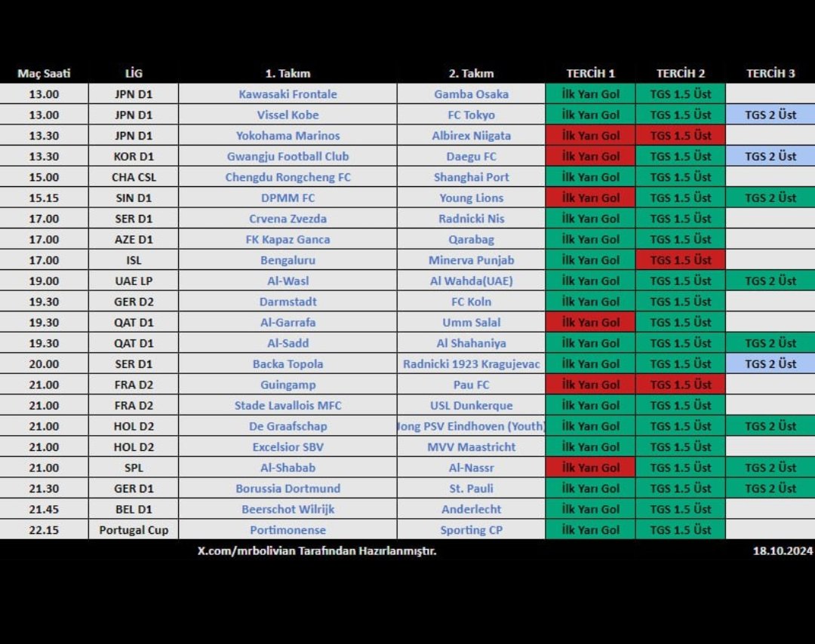Select the DPMM FC cell
Viewport: 815px width, 644px height.
click(x=288, y=198)
